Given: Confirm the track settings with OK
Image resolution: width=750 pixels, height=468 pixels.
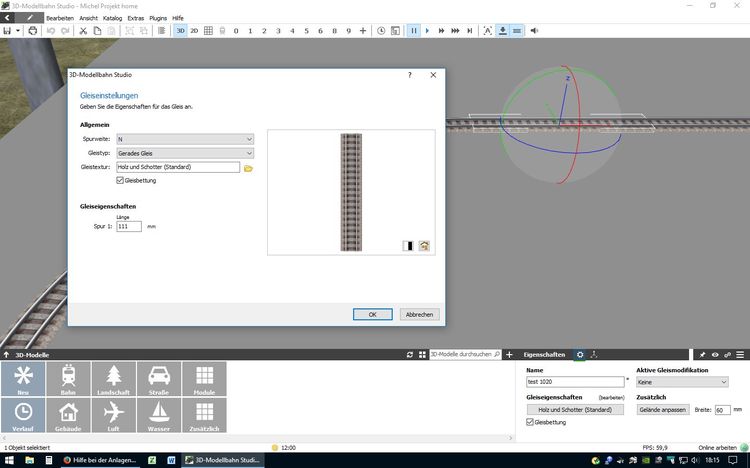Looking at the screenshot, I should click(x=372, y=314).
